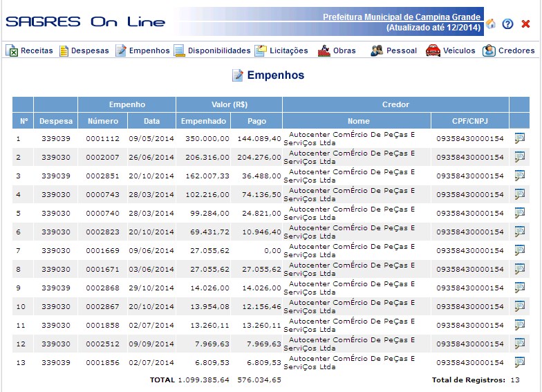The height and width of the screenshot is (392, 542).
Task: View details icon for empenho 0001669
Action: 520,250
